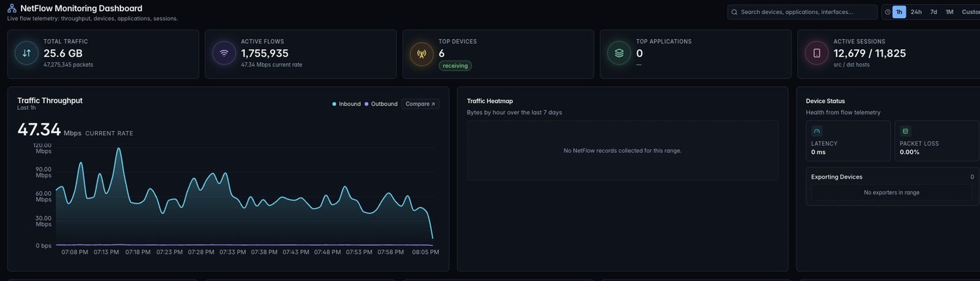Image resolution: width=980 pixels, height=281 pixels.
Task: Click the NetFlow network logo icon
Action: (x=12, y=8)
